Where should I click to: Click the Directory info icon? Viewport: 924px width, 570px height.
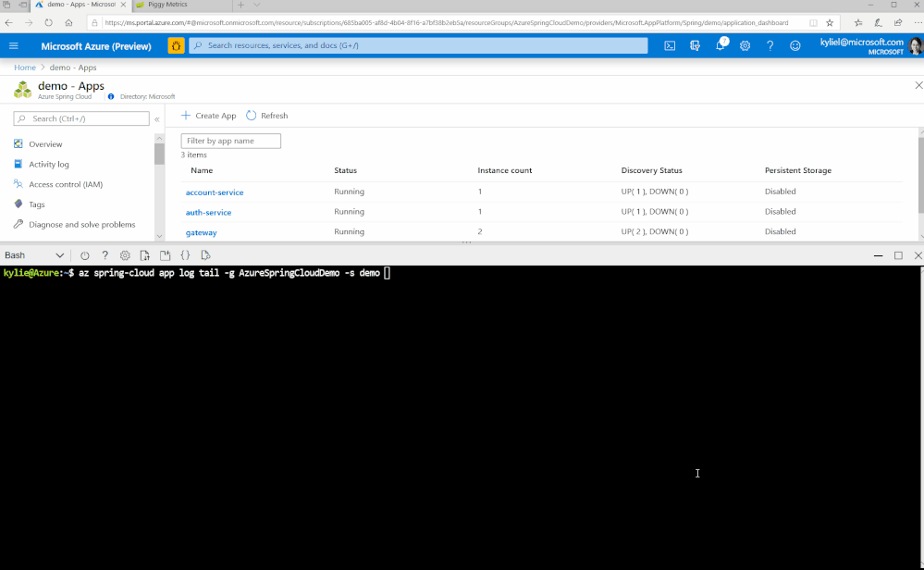coord(111,96)
